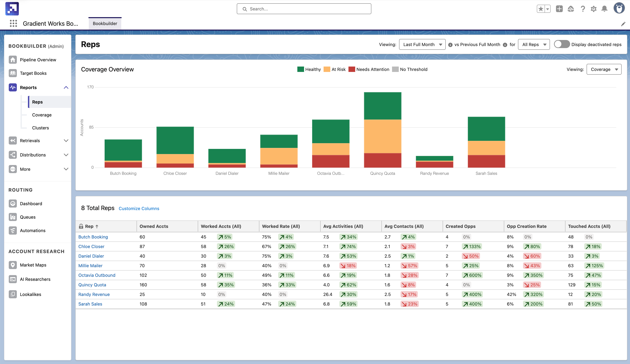This screenshot has height=364, width=630.
Task: Click the At Risk orange legend swatch
Action: click(326, 69)
